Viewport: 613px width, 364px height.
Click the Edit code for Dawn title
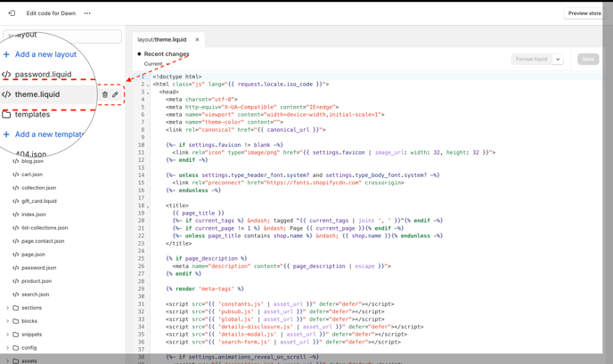[51, 13]
